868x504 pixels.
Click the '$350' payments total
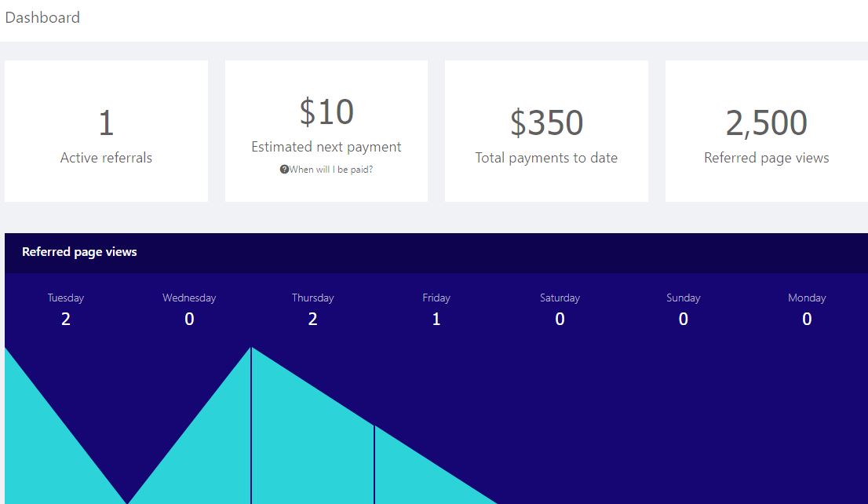pos(545,122)
